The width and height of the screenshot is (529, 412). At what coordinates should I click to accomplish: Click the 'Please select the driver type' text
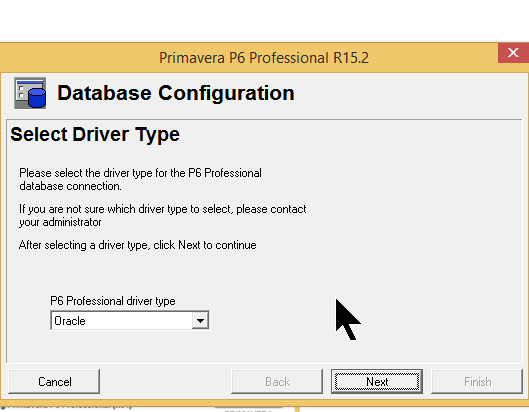[x=140, y=179]
